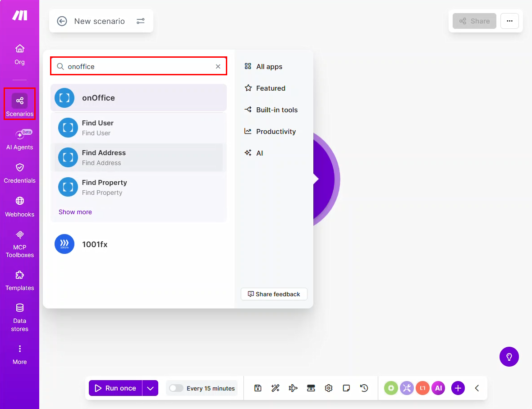Save the scenario with the disk icon
This screenshot has width=532, height=409.
coord(258,388)
